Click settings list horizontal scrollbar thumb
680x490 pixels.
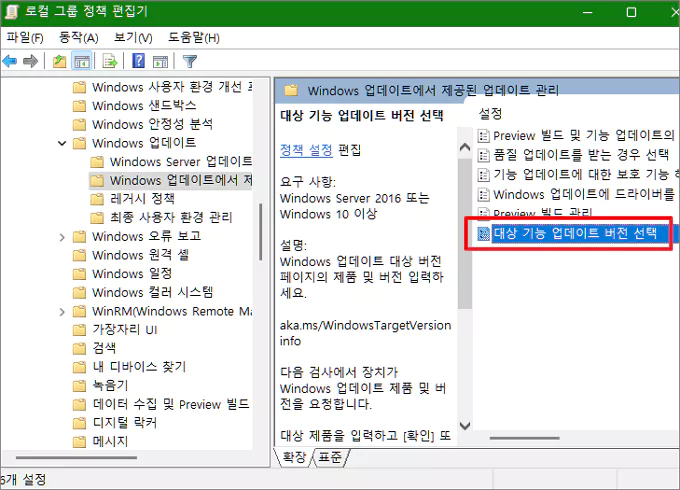(x=525, y=438)
